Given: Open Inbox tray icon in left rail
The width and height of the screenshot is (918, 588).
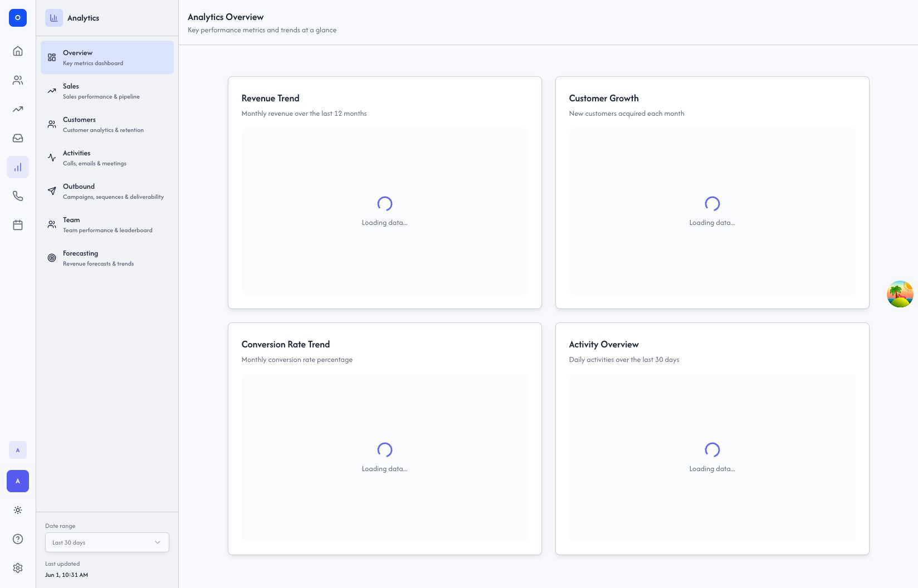Looking at the screenshot, I should point(18,138).
